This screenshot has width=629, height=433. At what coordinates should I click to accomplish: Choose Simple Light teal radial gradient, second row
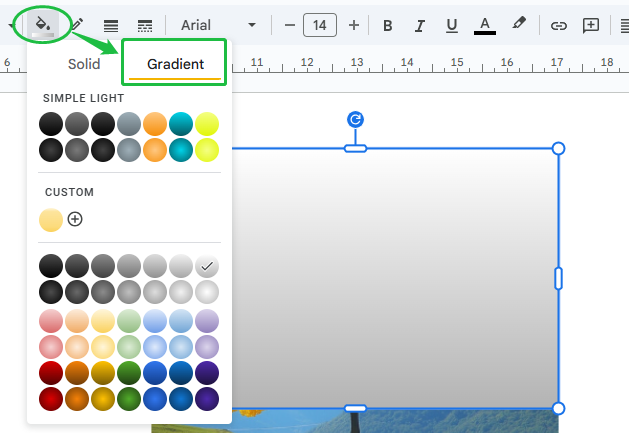[x=181, y=150]
